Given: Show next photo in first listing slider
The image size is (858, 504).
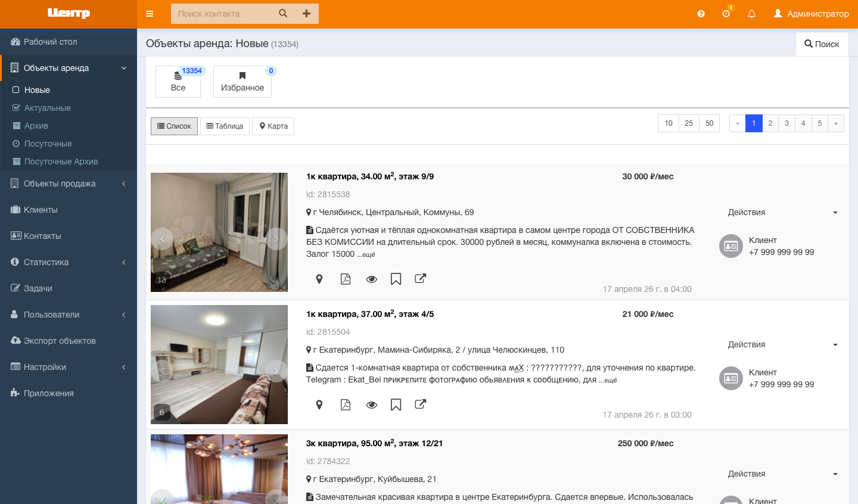Looking at the screenshot, I should click(x=275, y=239).
